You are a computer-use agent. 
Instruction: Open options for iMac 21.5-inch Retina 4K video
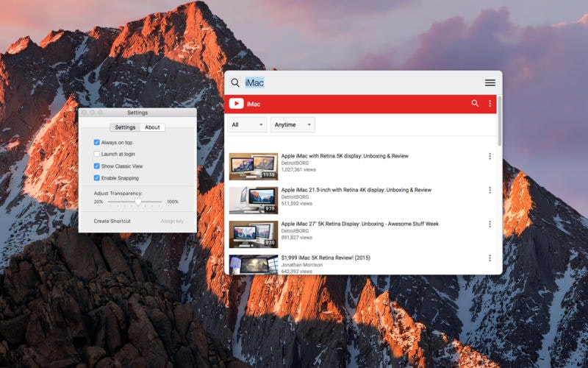pos(490,190)
